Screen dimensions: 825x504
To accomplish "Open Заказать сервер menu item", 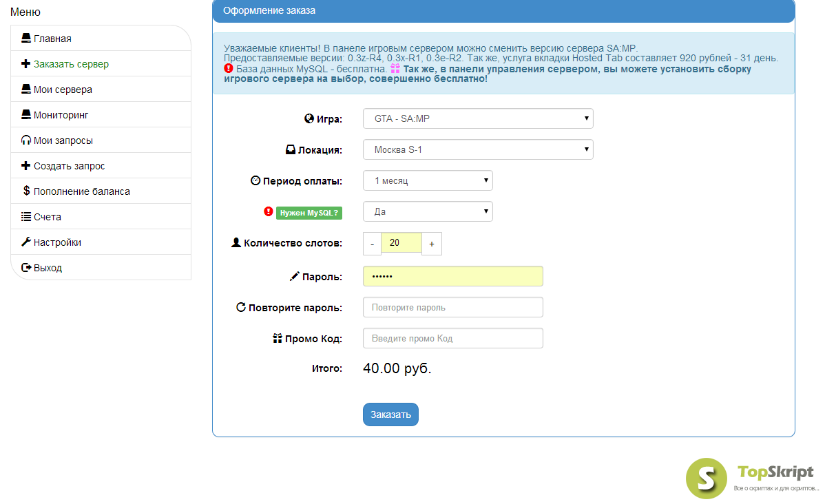I will [x=101, y=63].
